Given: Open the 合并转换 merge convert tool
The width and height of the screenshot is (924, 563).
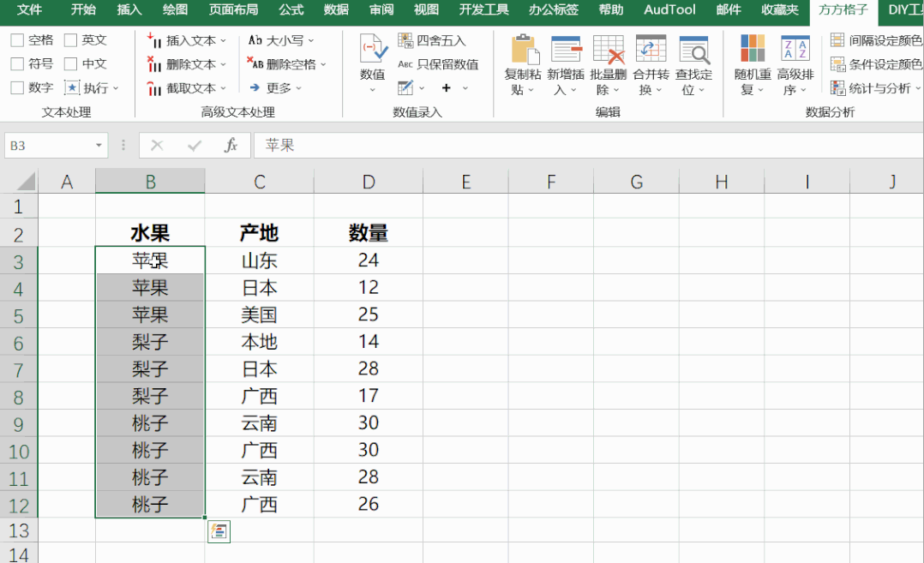Looking at the screenshot, I should coord(651,65).
